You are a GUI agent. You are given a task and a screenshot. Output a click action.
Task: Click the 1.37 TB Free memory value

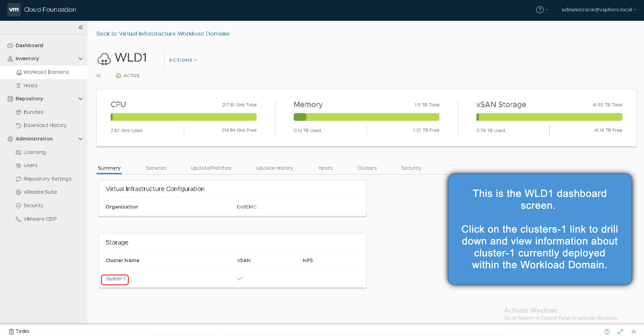point(426,130)
